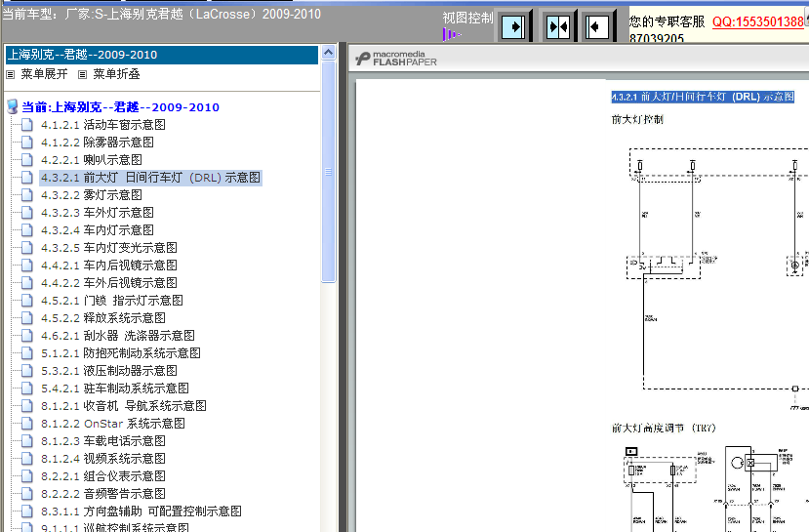Open 8.1.2.1 收音机 导航系统示意图

tap(124, 405)
